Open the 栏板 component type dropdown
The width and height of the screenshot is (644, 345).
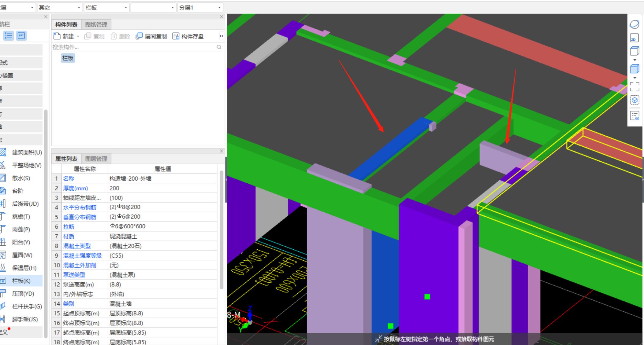click(106, 8)
